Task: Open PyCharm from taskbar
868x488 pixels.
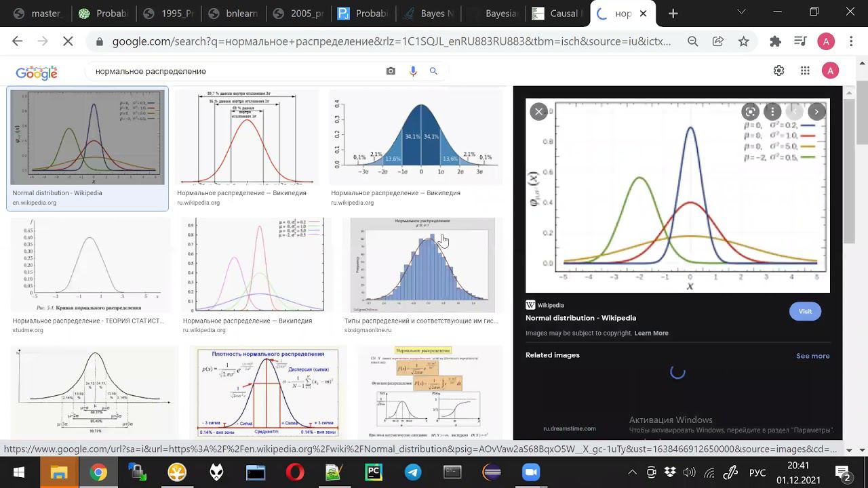Action: click(x=374, y=472)
